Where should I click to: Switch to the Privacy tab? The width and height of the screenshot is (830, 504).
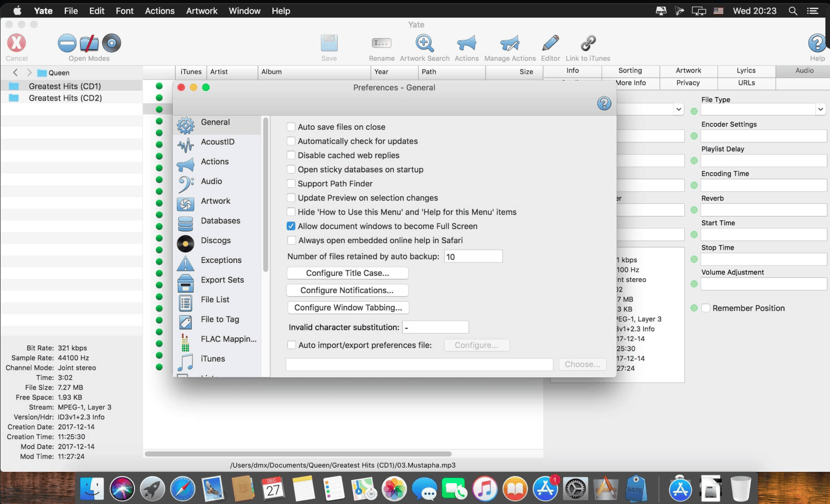688,83
